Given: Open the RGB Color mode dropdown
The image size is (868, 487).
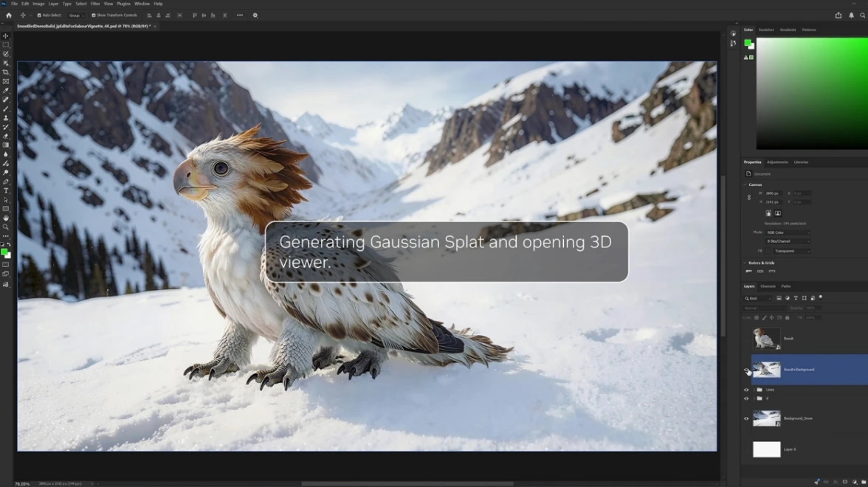Looking at the screenshot, I should [x=788, y=232].
